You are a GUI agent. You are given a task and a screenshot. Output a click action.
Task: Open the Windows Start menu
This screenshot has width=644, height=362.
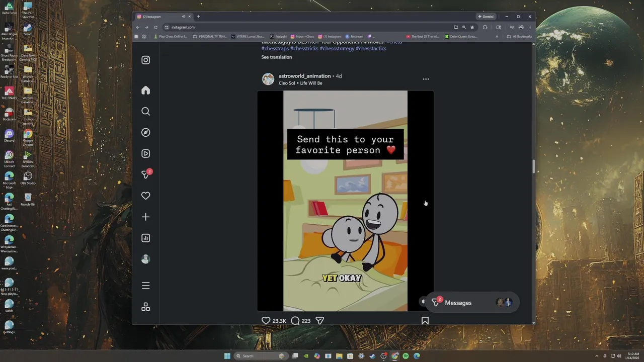click(x=227, y=356)
